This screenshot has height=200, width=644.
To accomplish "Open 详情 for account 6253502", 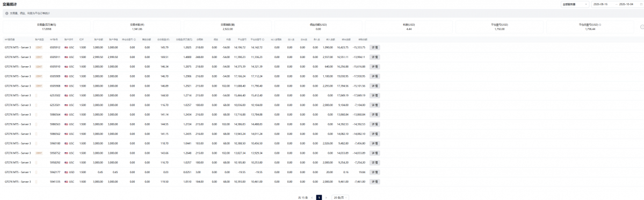I will (x=374, y=96).
